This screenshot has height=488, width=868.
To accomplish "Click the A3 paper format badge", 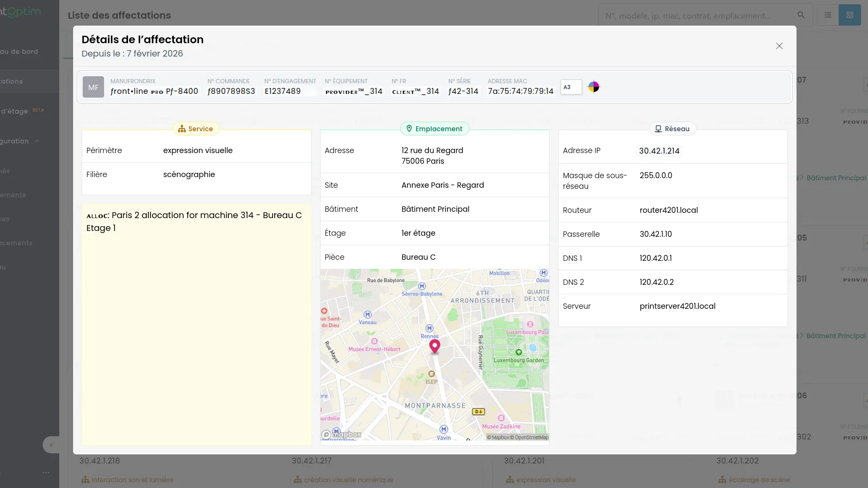I will (570, 87).
